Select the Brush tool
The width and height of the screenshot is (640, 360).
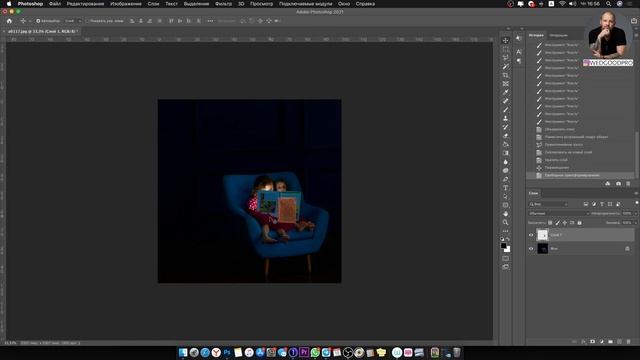coord(505,110)
